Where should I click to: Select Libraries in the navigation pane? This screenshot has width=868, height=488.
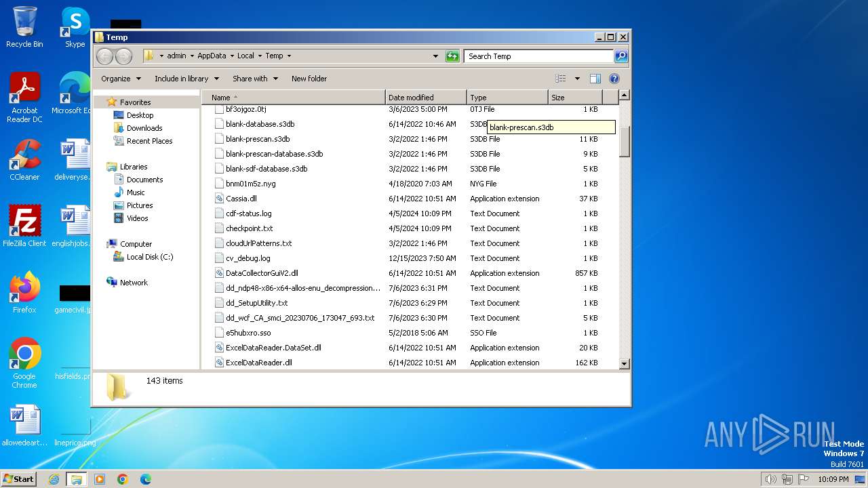[x=134, y=167]
